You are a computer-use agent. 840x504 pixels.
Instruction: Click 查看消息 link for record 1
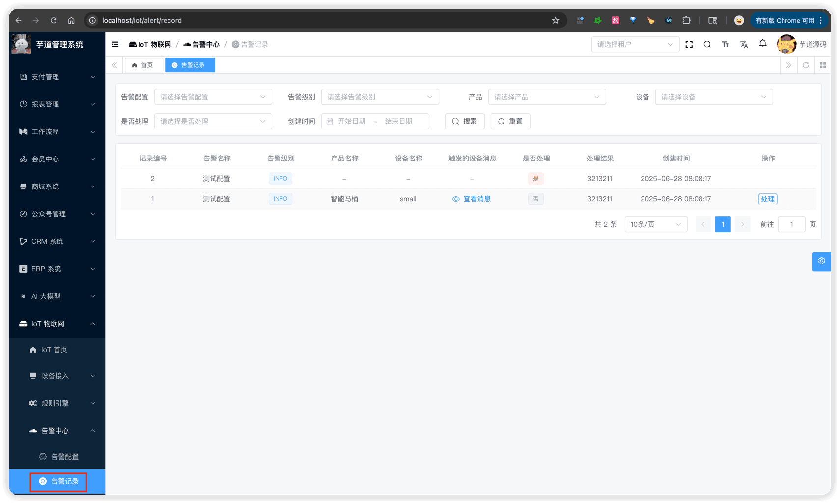tap(476, 199)
